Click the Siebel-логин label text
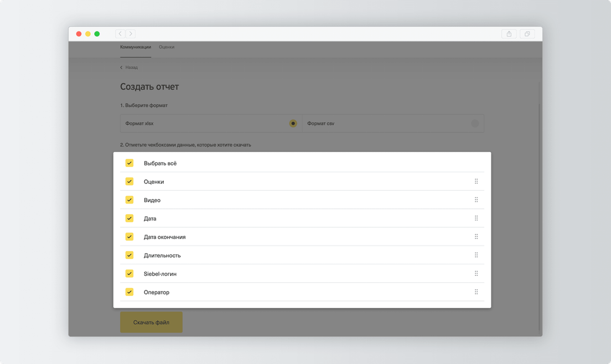The width and height of the screenshot is (611, 364). coord(160,274)
